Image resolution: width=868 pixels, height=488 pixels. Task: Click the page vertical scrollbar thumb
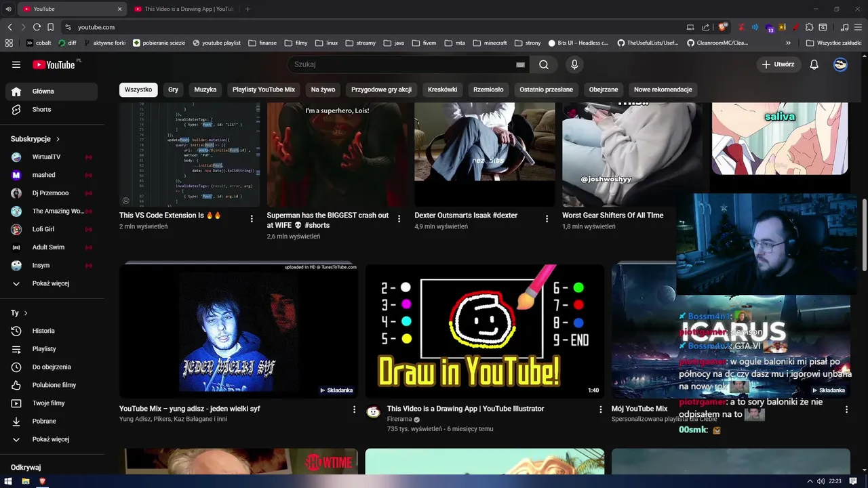tap(864, 234)
